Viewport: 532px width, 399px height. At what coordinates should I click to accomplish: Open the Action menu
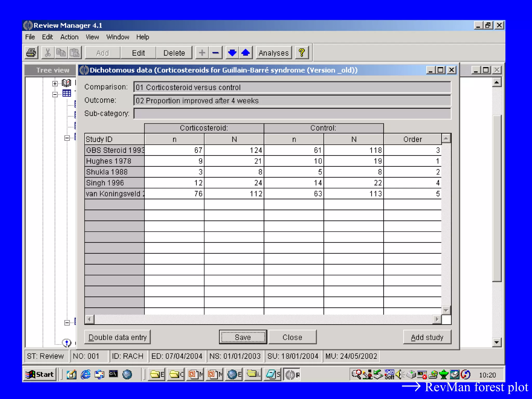click(69, 37)
